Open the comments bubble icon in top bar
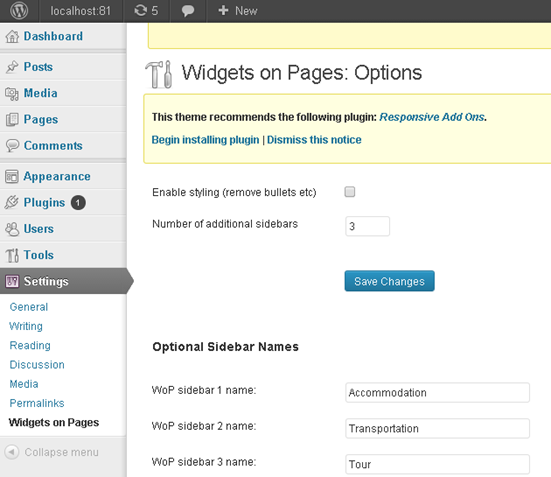Screen dimensions: 551x477 [188, 11]
